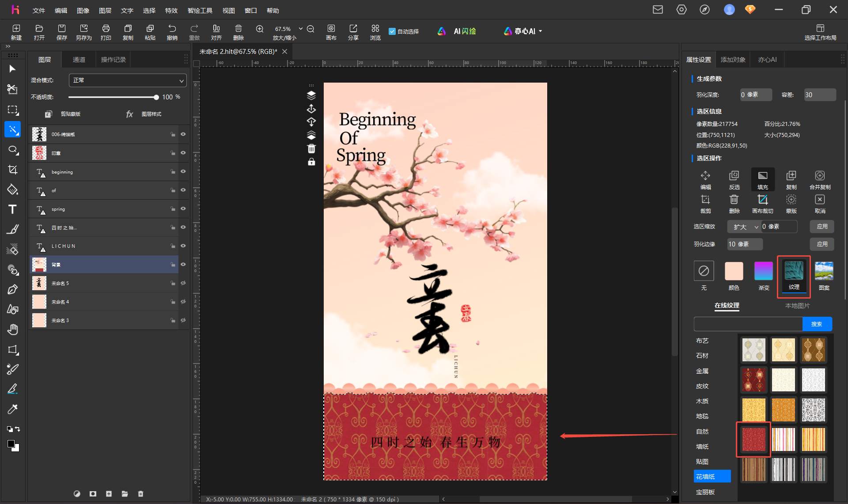Adjust the 不透明度 opacity slider
The height and width of the screenshot is (504, 848).
pos(114,97)
